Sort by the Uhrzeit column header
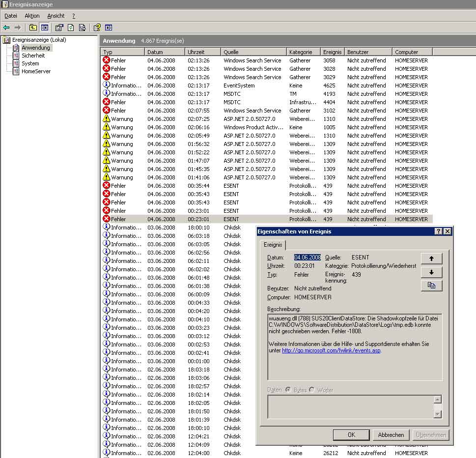 (202, 52)
